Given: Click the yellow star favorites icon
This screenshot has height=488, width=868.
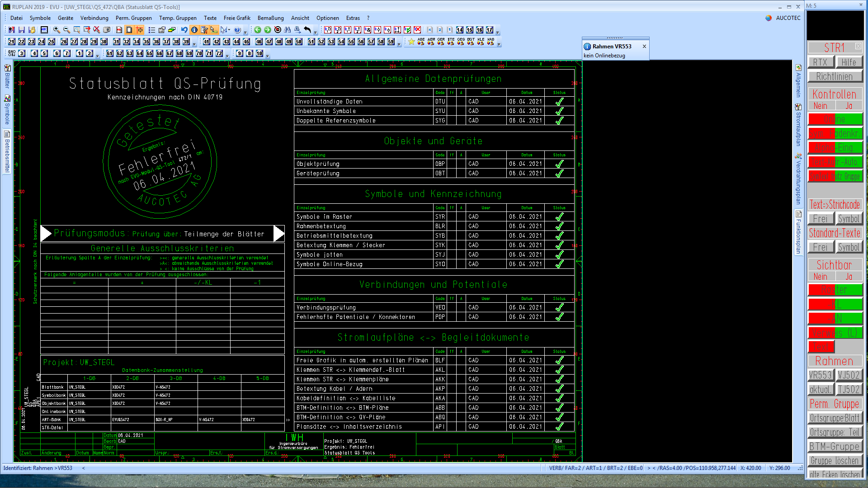Looking at the screenshot, I should (x=411, y=42).
